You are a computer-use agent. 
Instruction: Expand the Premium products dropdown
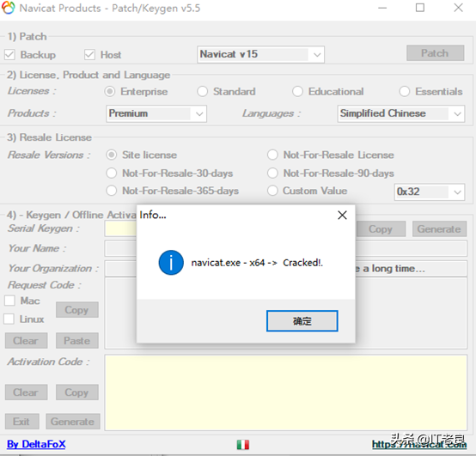(x=156, y=113)
